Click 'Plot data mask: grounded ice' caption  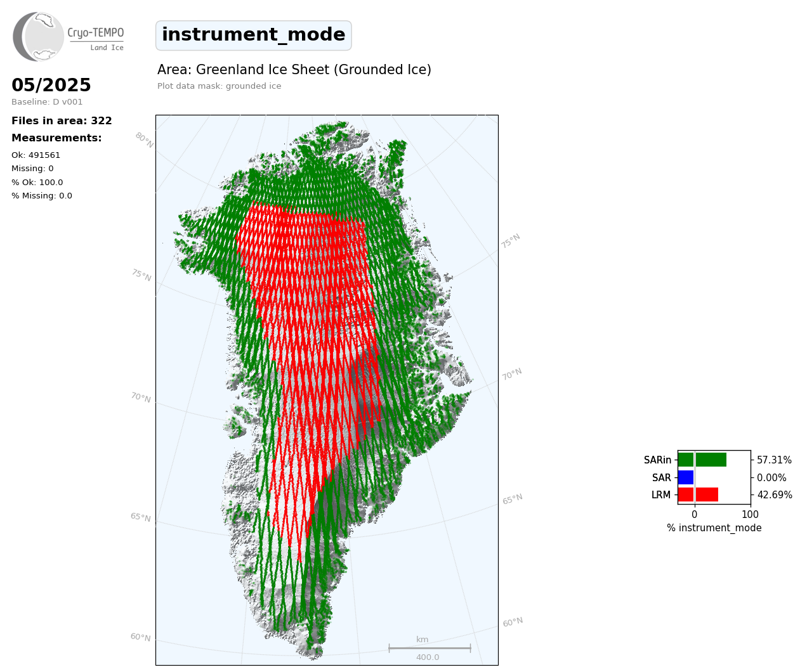(x=220, y=86)
